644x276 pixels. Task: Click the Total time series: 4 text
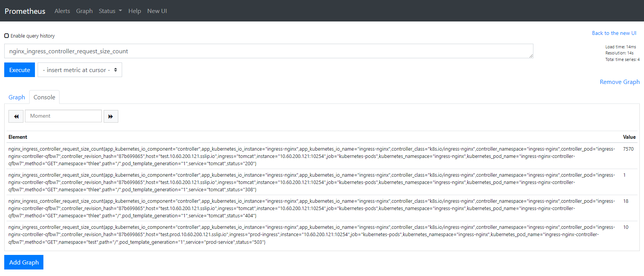(x=622, y=59)
